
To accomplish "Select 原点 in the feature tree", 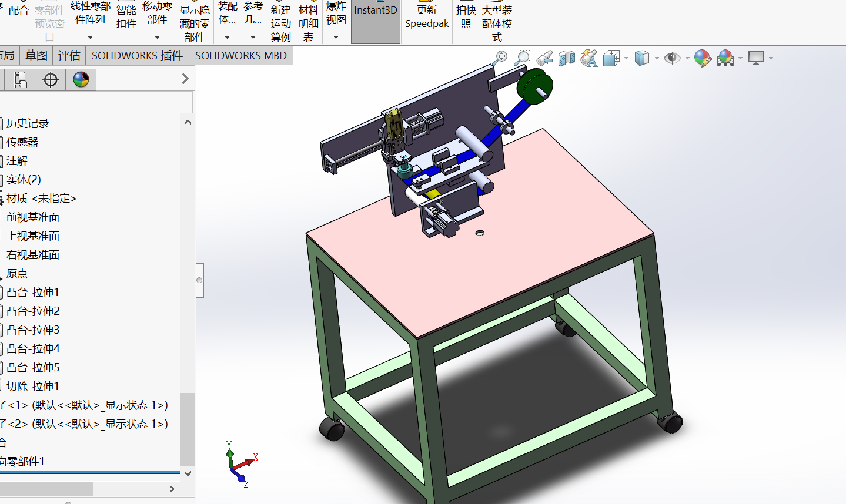I will [17, 274].
